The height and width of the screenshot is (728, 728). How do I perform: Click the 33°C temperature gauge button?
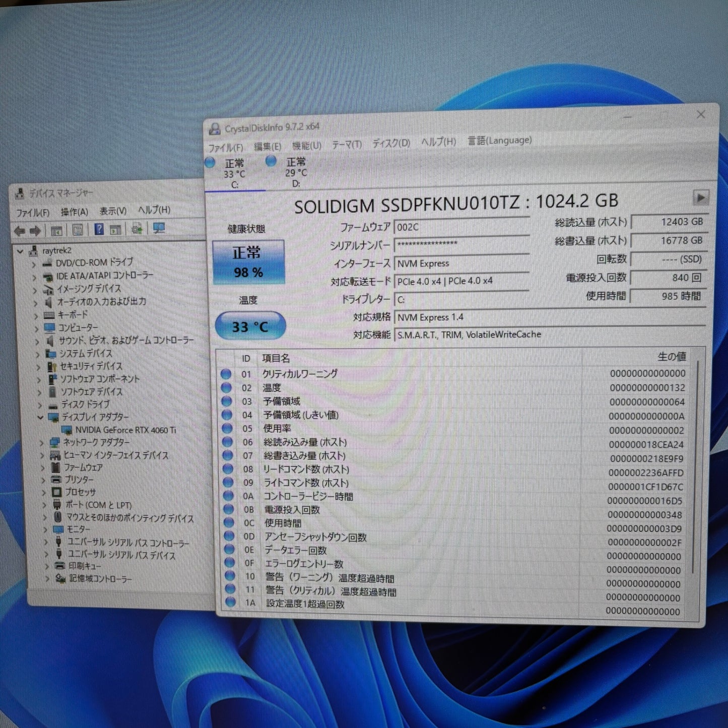point(250,326)
